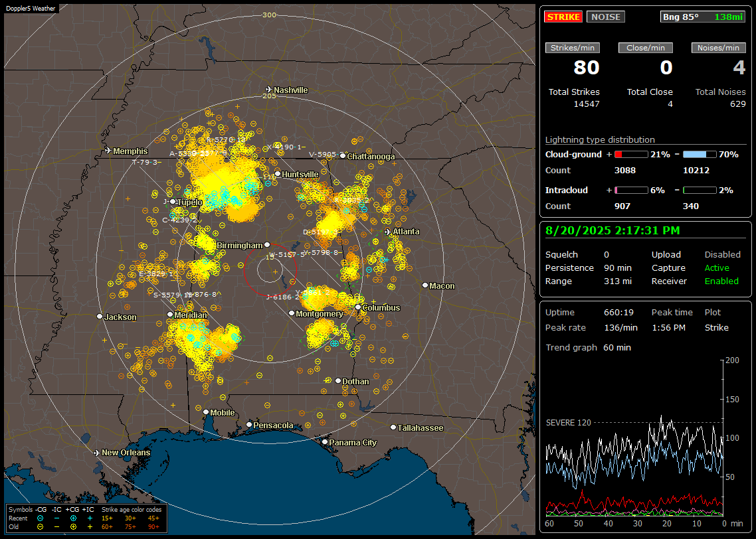
Task: Click the Huntsville city dot marker
Action: coord(278,174)
